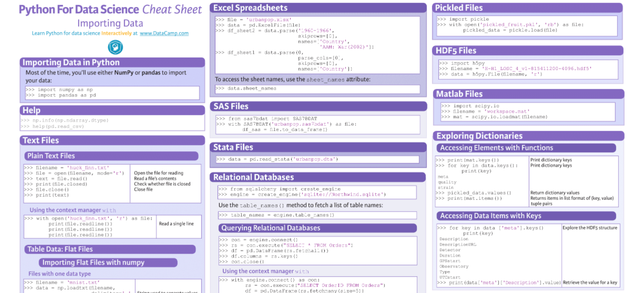Select the 'Pickled Files' section header
The image size is (644, 293).
[x=527, y=8]
